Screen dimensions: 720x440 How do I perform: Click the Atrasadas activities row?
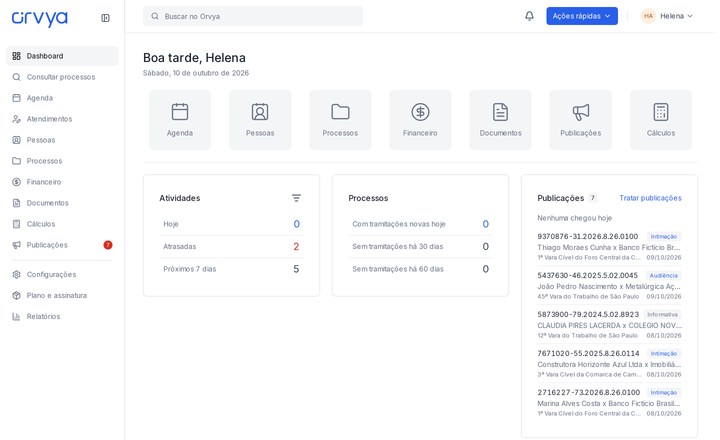(x=231, y=247)
